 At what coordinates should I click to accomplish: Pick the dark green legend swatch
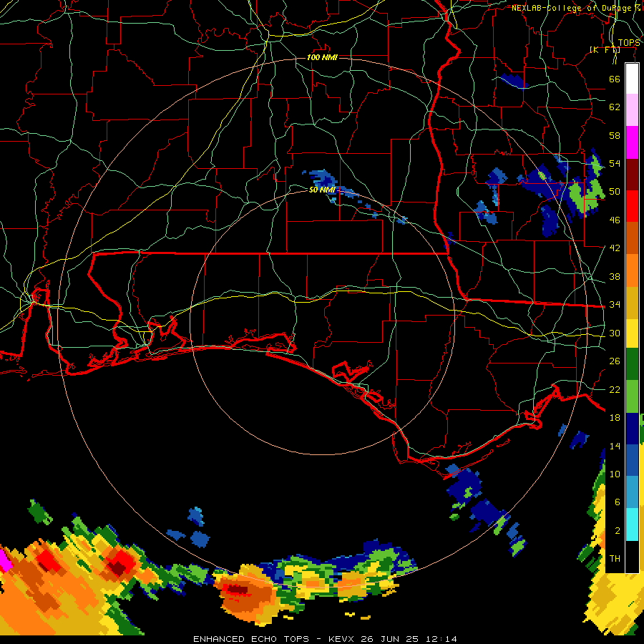632,365
